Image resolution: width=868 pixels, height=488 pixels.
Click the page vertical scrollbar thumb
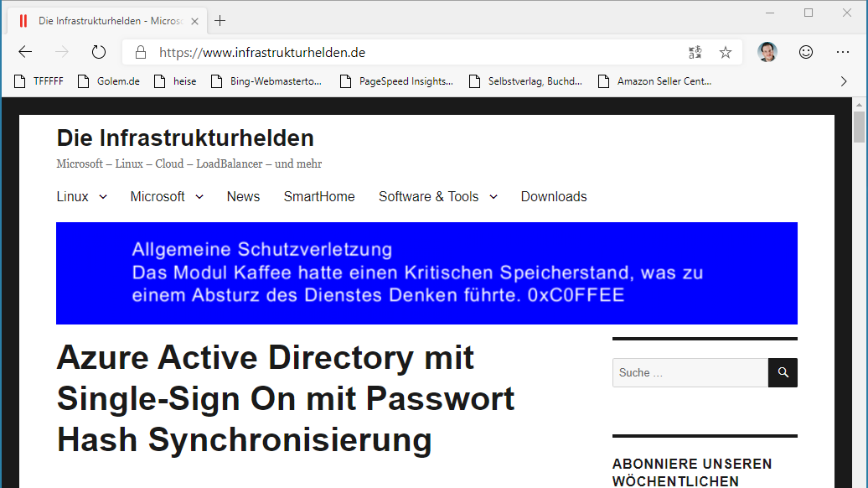(x=859, y=127)
